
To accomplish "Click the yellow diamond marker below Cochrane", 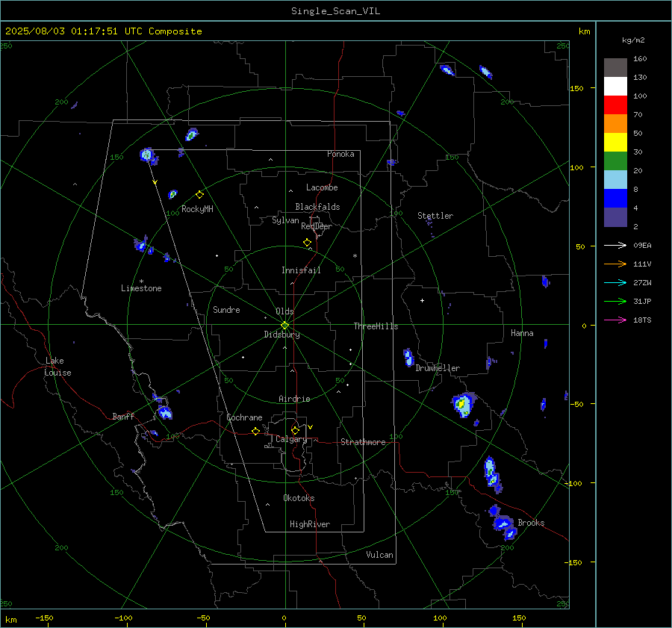I will pyautogui.click(x=255, y=432).
